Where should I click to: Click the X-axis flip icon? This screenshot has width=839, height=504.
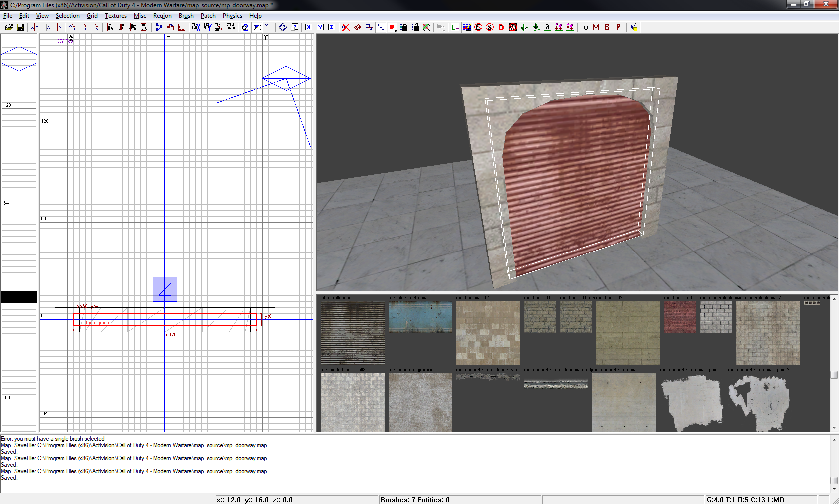[x=34, y=27]
